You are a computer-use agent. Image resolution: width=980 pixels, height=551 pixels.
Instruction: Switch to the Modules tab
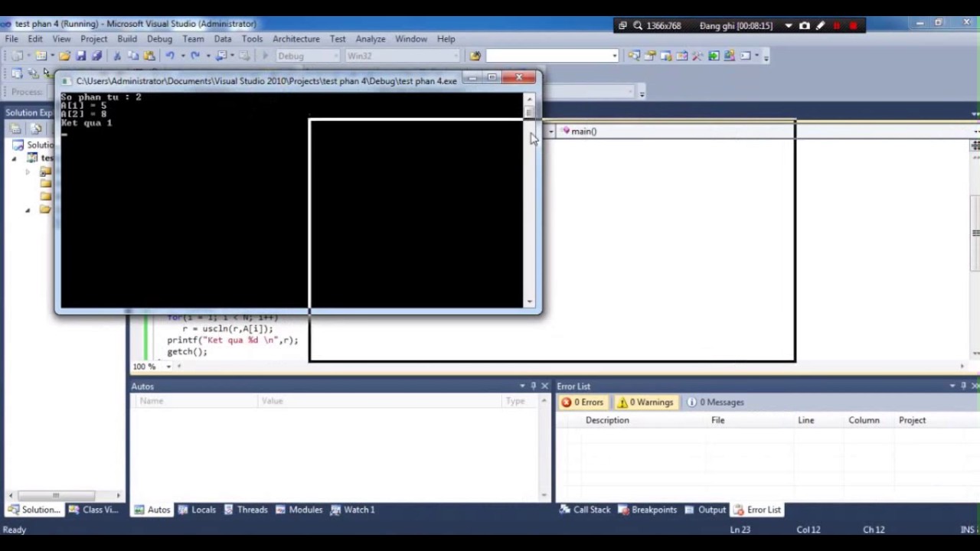click(299, 510)
